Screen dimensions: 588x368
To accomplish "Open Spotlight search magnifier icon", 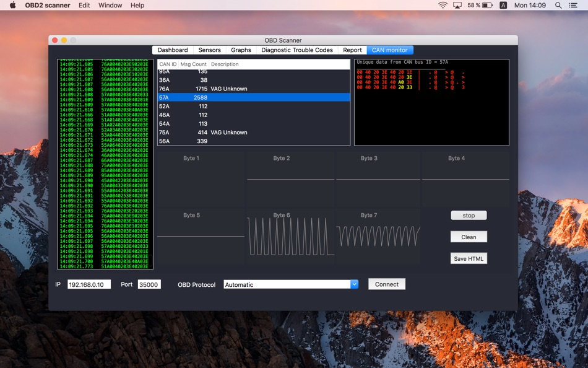I will click(558, 5).
